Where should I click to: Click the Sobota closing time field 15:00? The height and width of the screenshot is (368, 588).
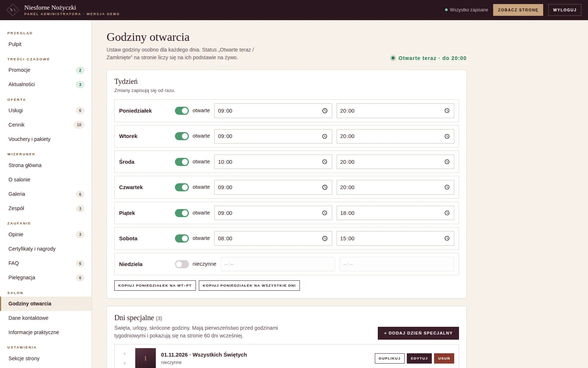pos(395,238)
